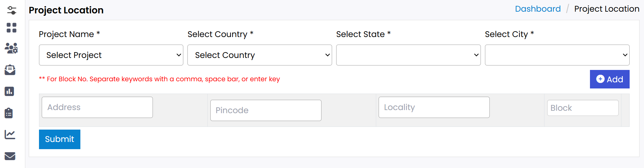Click the sliders settings icon in sidebar

click(x=12, y=10)
